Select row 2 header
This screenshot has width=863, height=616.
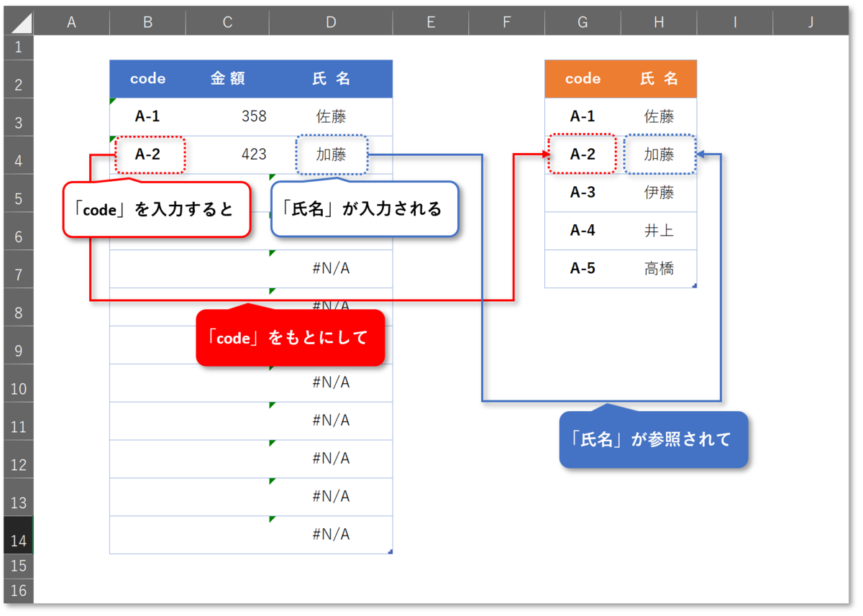tap(19, 79)
